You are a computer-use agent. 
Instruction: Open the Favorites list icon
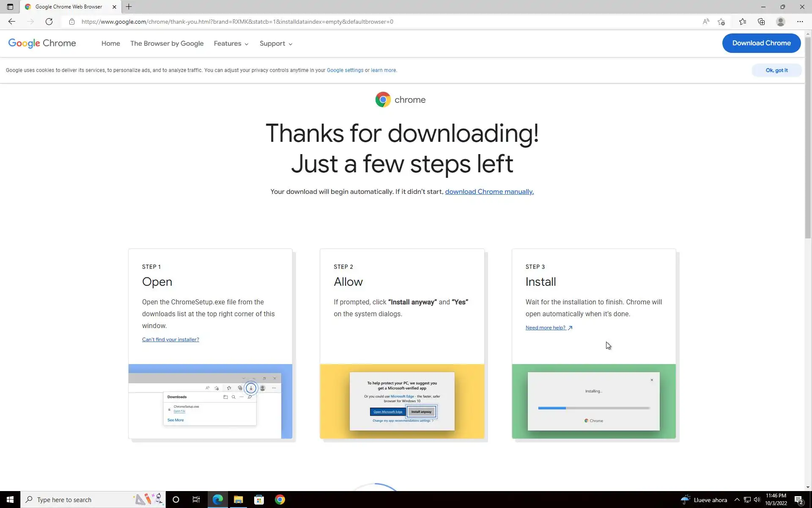click(743, 22)
